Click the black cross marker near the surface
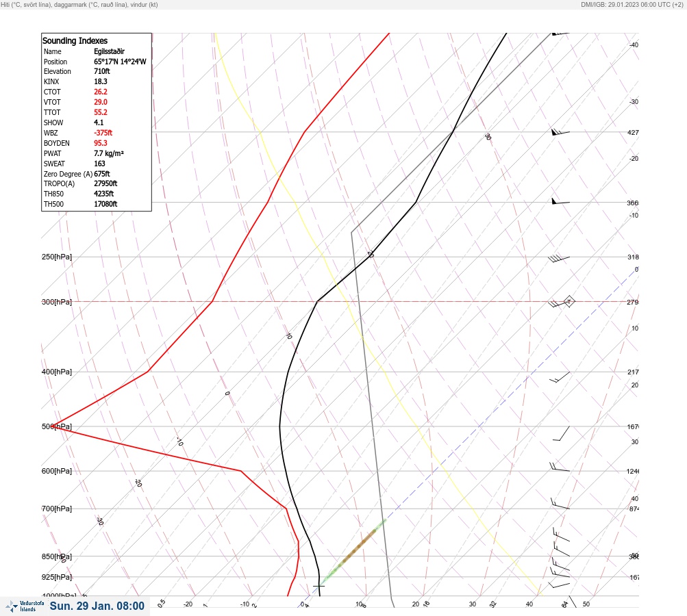This screenshot has height=616, width=687. tap(318, 585)
